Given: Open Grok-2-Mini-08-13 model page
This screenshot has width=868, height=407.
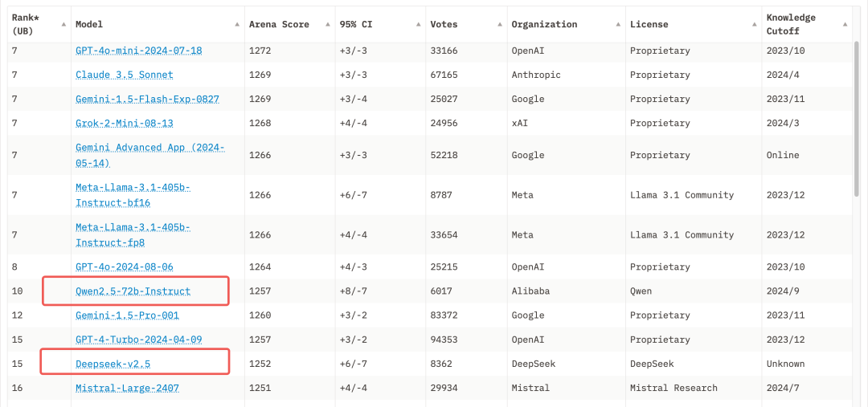Looking at the screenshot, I should pos(125,123).
